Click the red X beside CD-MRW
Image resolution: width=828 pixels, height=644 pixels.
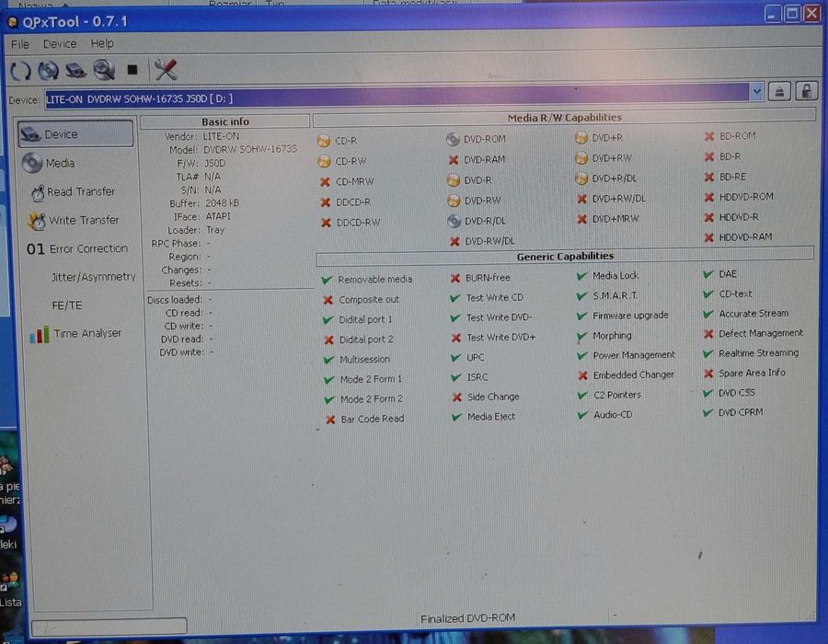click(326, 182)
